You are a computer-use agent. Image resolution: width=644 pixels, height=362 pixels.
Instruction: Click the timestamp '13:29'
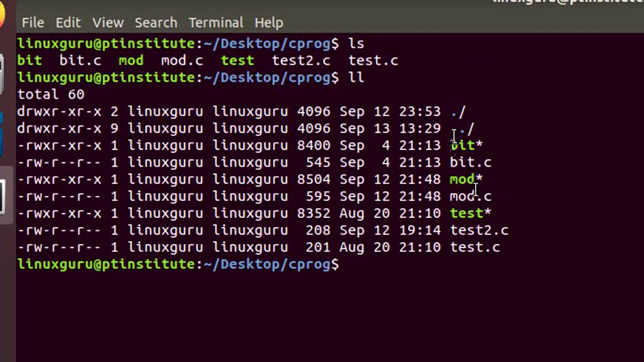click(420, 129)
